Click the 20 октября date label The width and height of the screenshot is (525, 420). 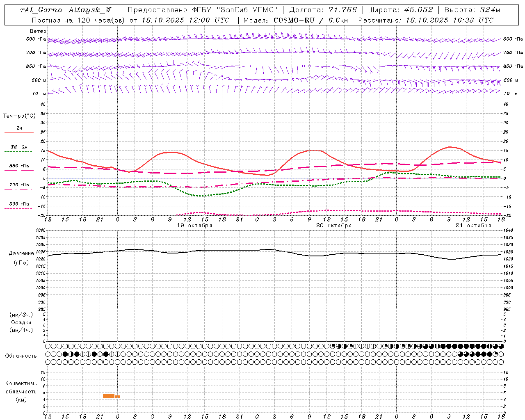coord(334,226)
